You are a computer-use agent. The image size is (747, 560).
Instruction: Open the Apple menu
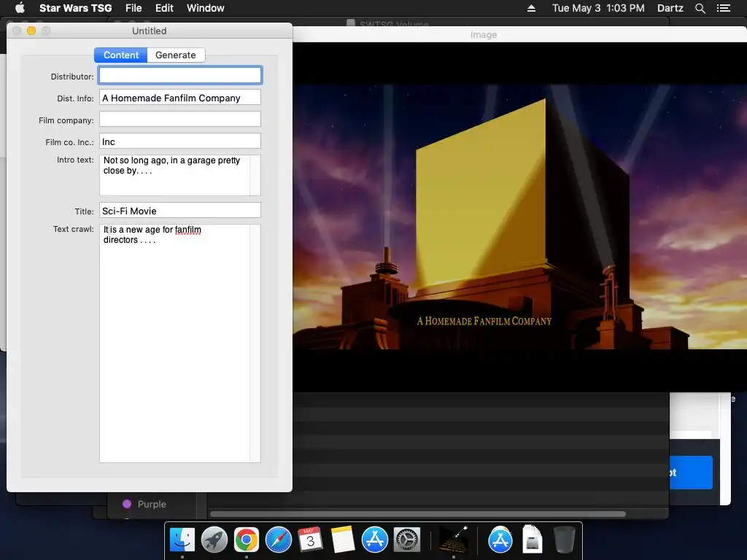coord(20,8)
